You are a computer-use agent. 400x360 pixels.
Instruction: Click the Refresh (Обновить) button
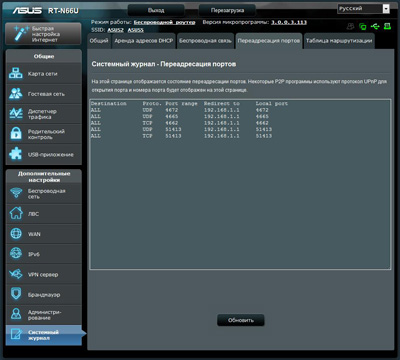pos(241,320)
